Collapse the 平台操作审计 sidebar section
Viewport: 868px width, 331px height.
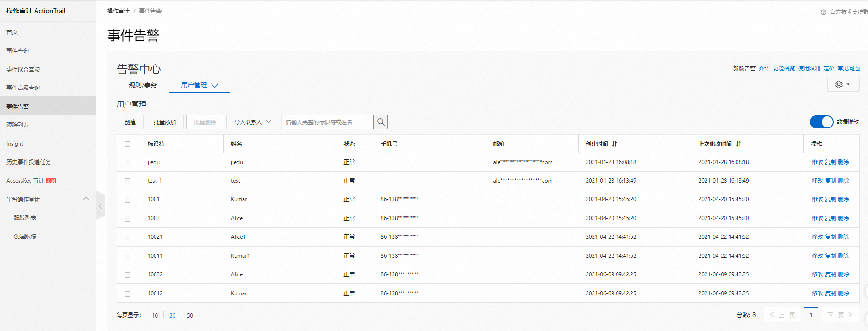[86, 198]
